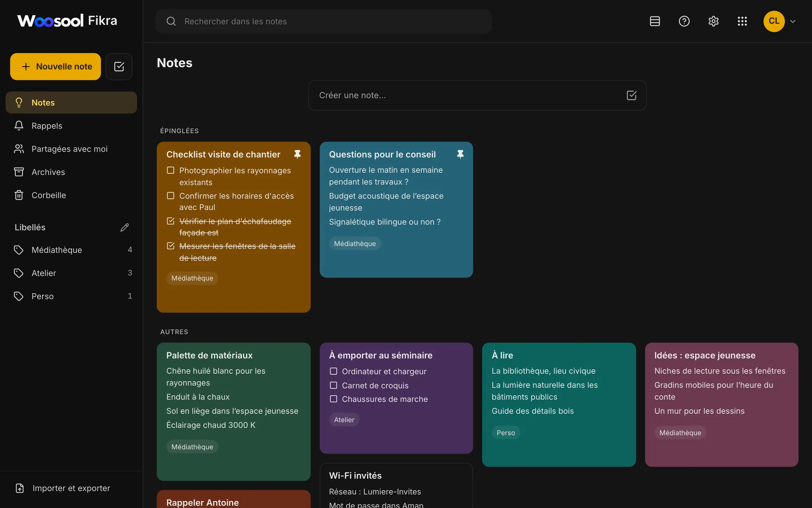
Task: Open Rappels in the sidebar
Action: click(71, 126)
